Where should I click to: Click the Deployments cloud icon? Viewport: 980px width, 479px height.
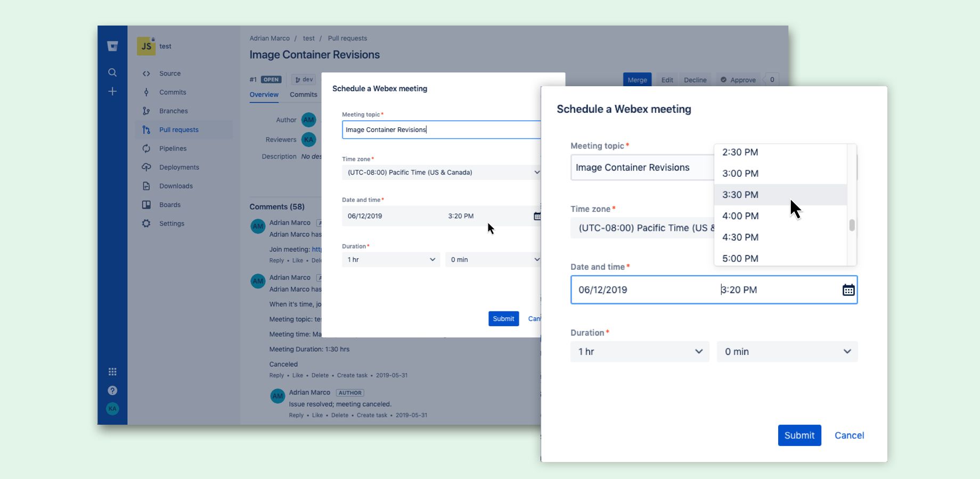point(146,167)
